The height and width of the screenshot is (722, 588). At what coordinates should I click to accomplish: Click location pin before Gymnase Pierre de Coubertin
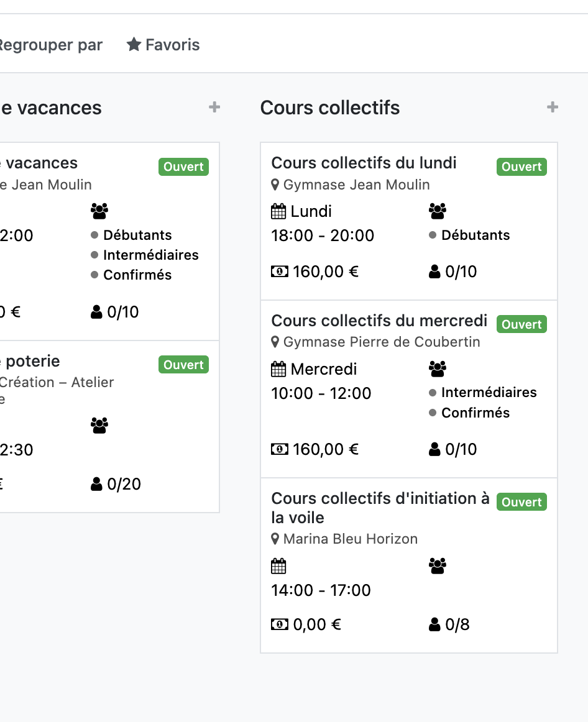[x=276, y=342]
